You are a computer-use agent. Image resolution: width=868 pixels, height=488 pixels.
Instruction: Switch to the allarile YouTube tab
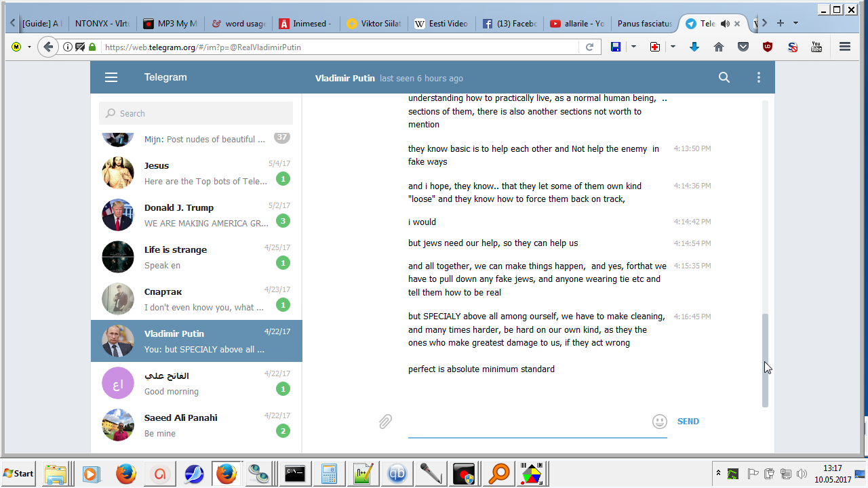click(x=577, y=24)
